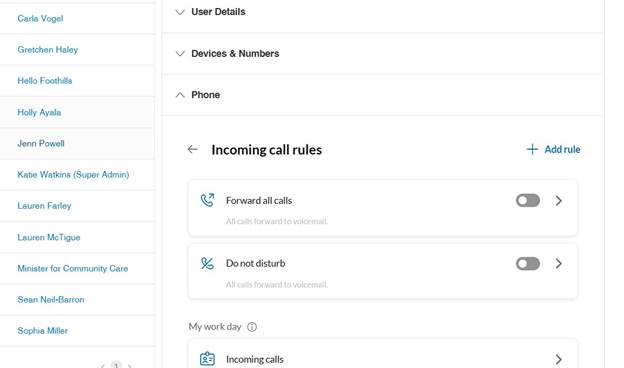Open the Incoming calls row chevron
Viewport: 624px width, 368px height.
[559, 359]
